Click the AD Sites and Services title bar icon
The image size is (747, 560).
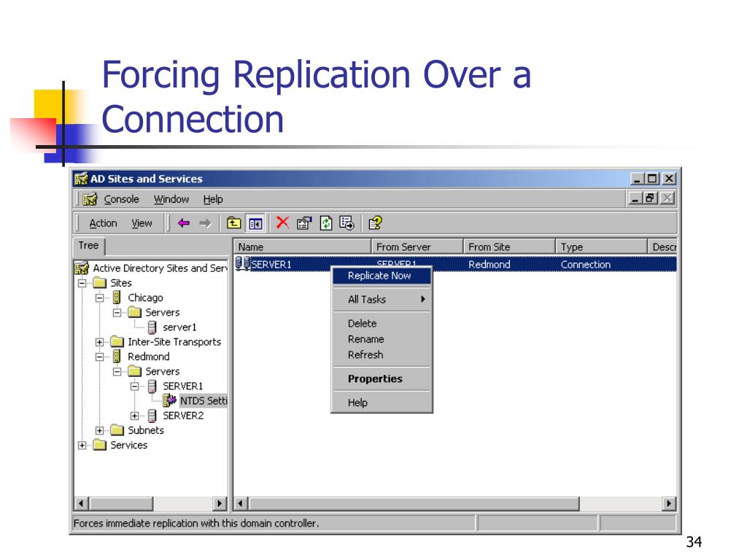81,179
